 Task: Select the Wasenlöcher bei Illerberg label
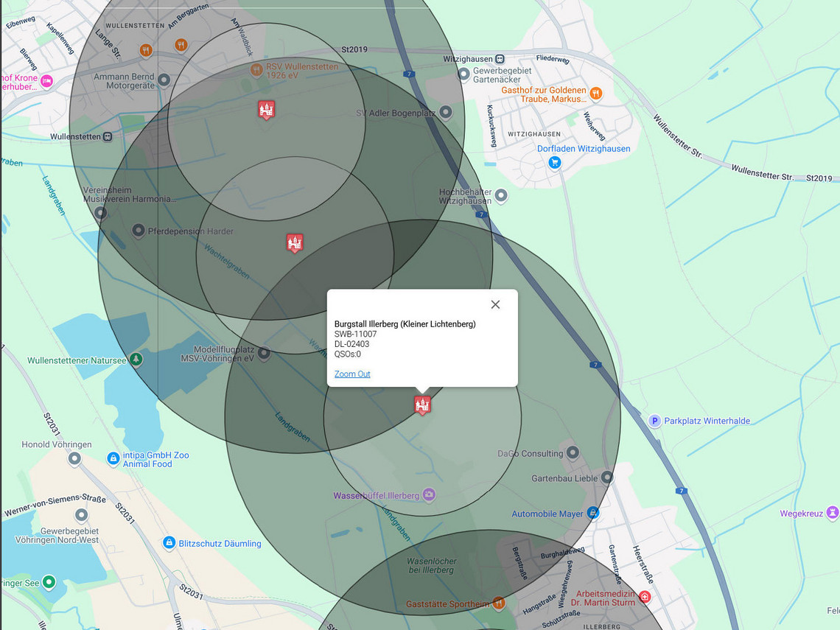(x=432, y=566)
